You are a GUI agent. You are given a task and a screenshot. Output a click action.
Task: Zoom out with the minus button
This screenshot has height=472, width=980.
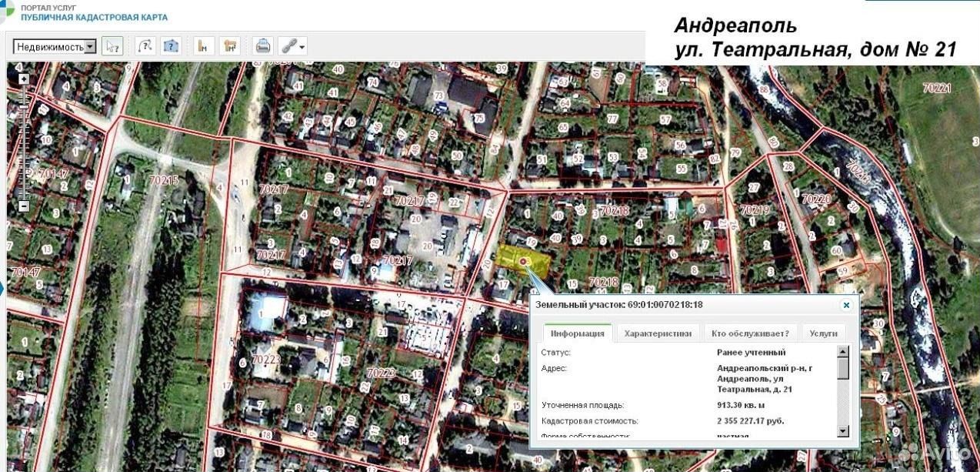[x=24, y=206]
